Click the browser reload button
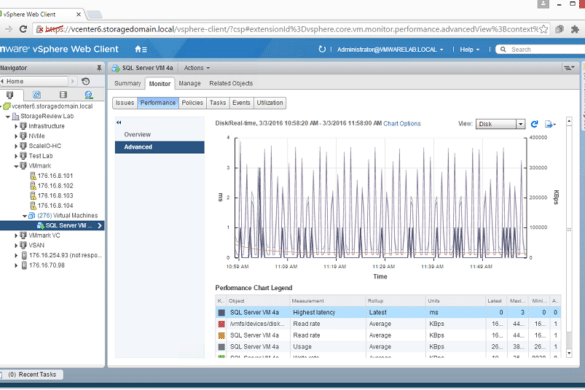This screenshot has width=585, height=390. pos(23,29)
